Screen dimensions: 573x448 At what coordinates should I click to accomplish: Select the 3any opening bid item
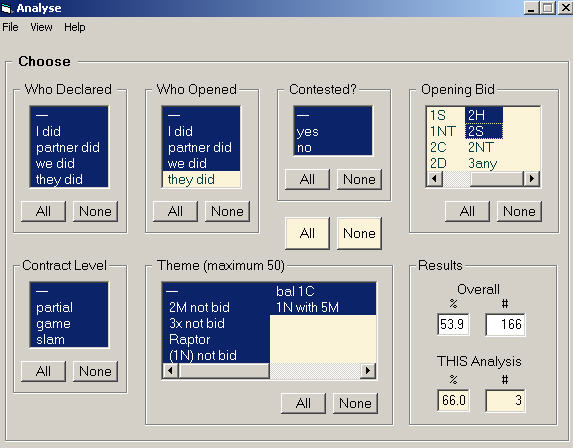483,163
